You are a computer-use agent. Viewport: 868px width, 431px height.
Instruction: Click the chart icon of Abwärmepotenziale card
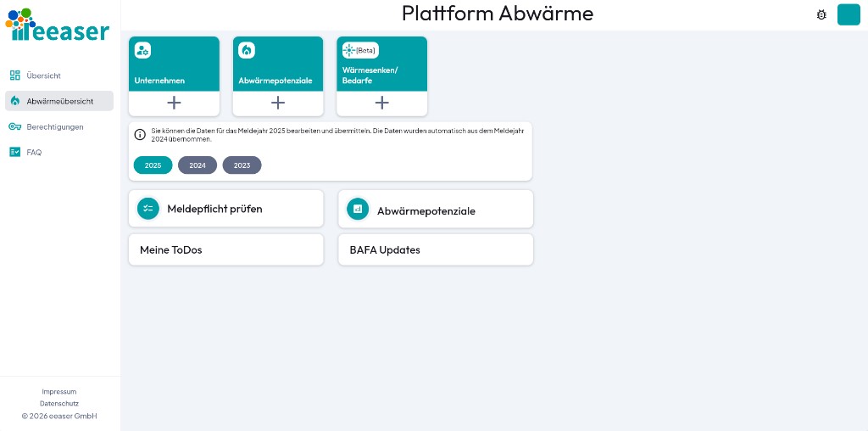(358, 209)
